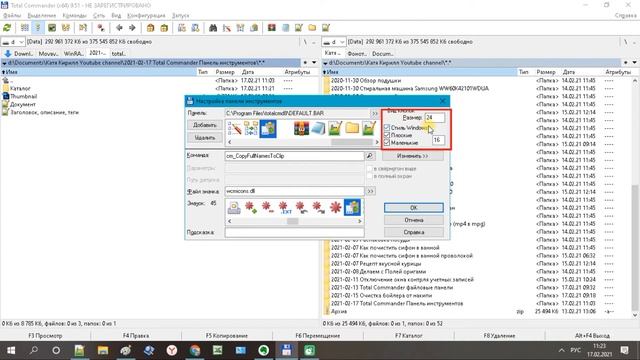The height and width of the screenshot is (360, 640).
Task: Select the Каталог folder in left panel
Action: click(16, 88)
